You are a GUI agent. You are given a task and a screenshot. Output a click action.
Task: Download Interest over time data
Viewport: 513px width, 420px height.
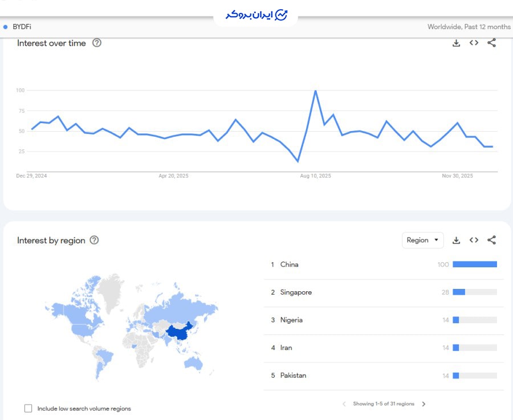pos(456,43)
